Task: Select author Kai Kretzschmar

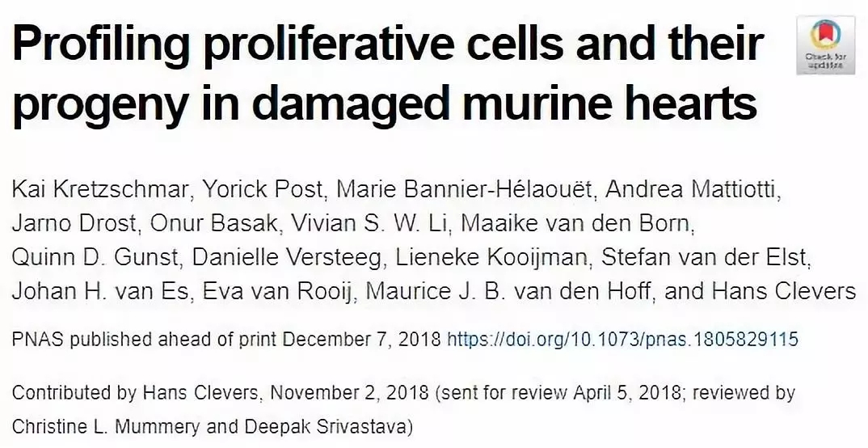Action: (x=99, y=189)
